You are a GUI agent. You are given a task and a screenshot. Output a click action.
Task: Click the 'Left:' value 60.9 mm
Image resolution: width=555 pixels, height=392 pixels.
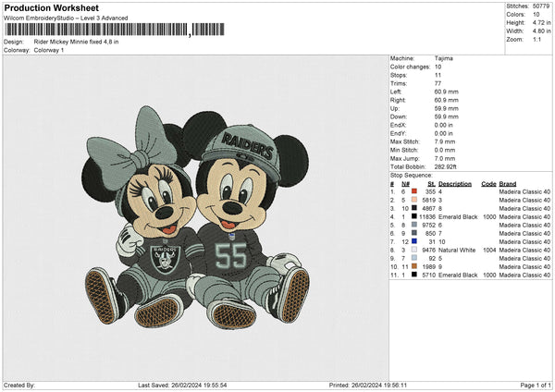pos(447,92)
